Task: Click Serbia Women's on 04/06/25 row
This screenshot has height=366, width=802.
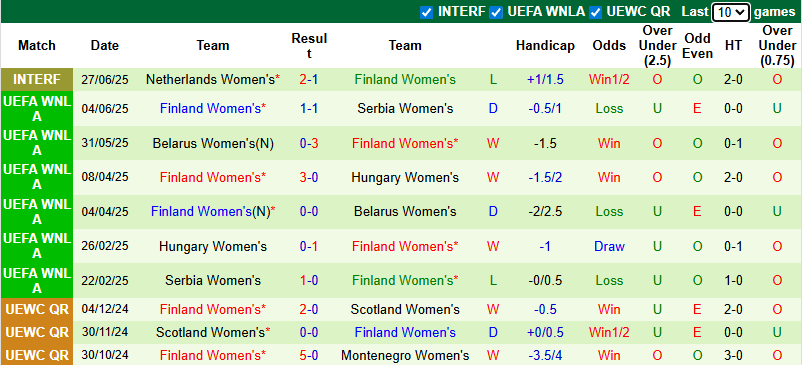Action: pyautogui.click(x=405, y=108)
